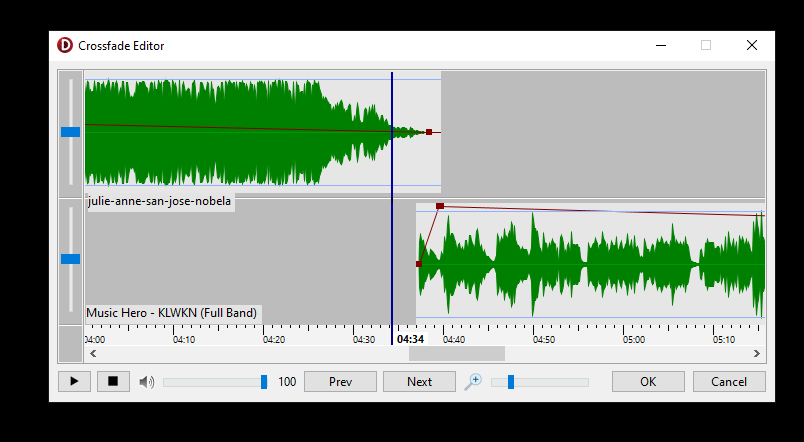Click the 04:34 playhead time marker
This screenshot has width=804, height=442.
(410, 339)
